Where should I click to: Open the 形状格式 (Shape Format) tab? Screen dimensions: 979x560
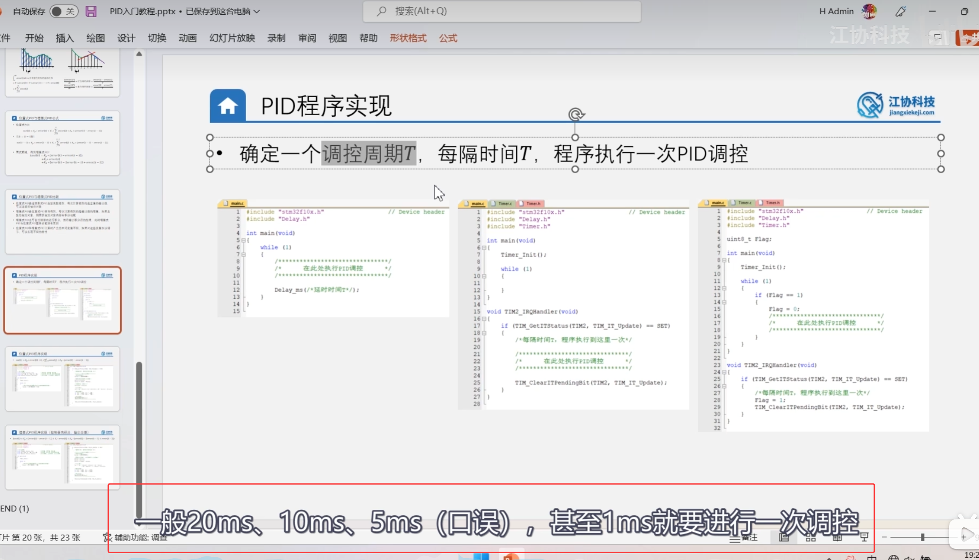408,38
